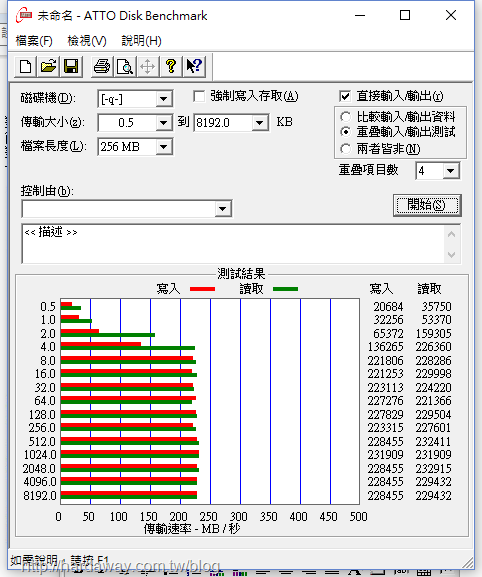Click the description box scroll down arrow
This screenshot has height=577, width=482.
pyautogui.click(x=451, y=254)
